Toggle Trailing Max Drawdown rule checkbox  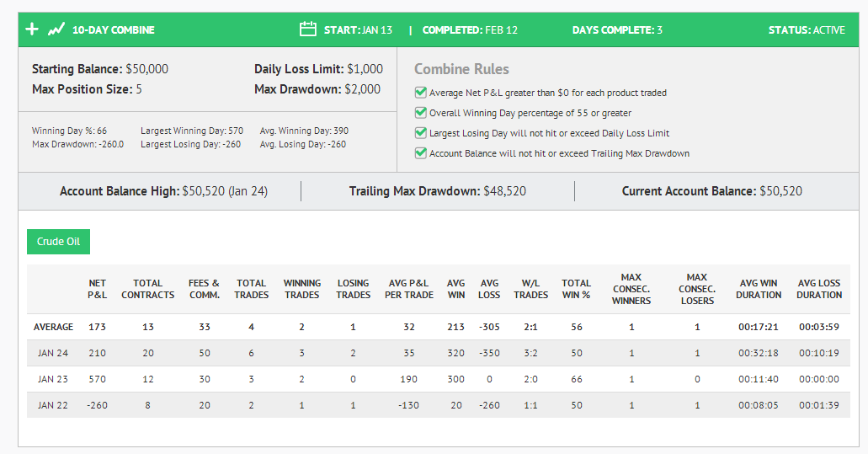pyautogui.click(x=421, y=152)
